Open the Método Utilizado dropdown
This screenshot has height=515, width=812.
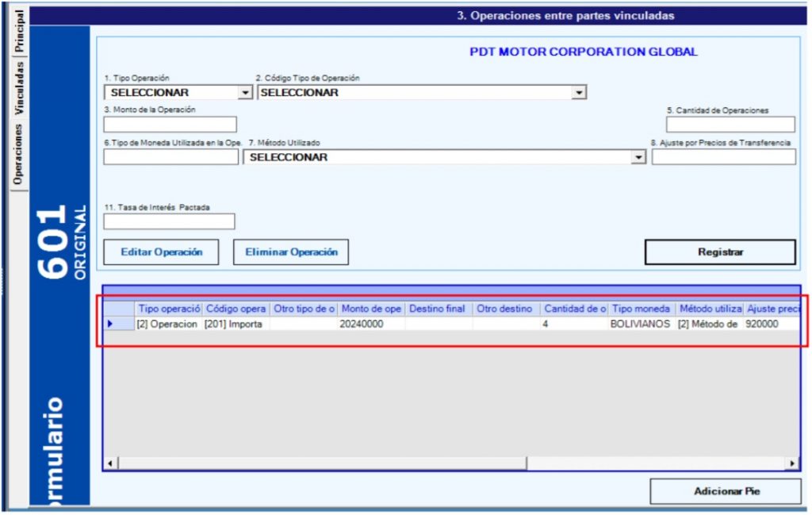click(638, 157)
